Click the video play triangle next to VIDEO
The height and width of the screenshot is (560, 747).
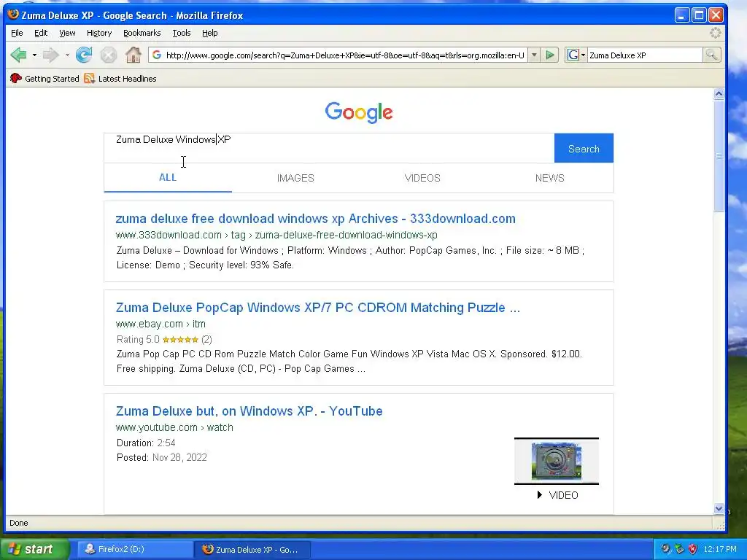[539, 495]
